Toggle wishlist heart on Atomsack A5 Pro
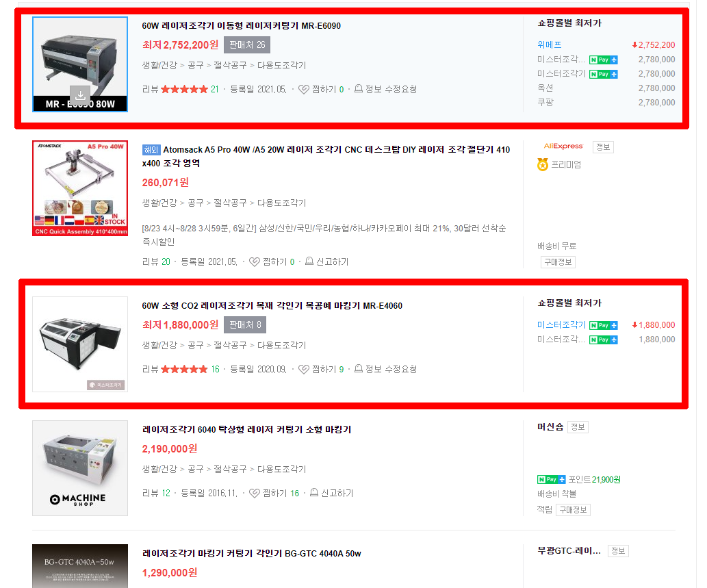 click(255, 262)
